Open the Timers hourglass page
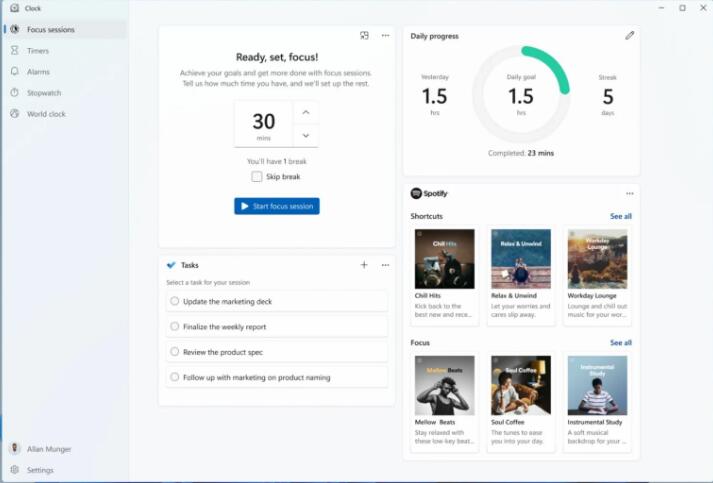The height and width of the screenshot is (483, 713). 38,50
